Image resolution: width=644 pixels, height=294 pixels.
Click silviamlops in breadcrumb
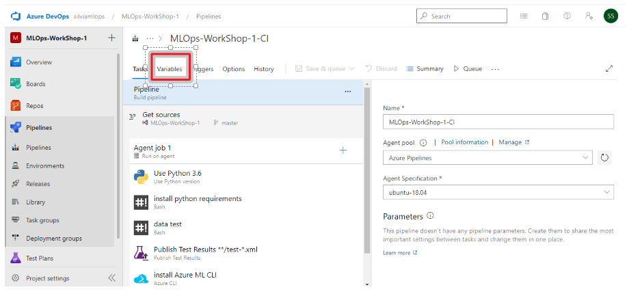click(x=89, y=16)
